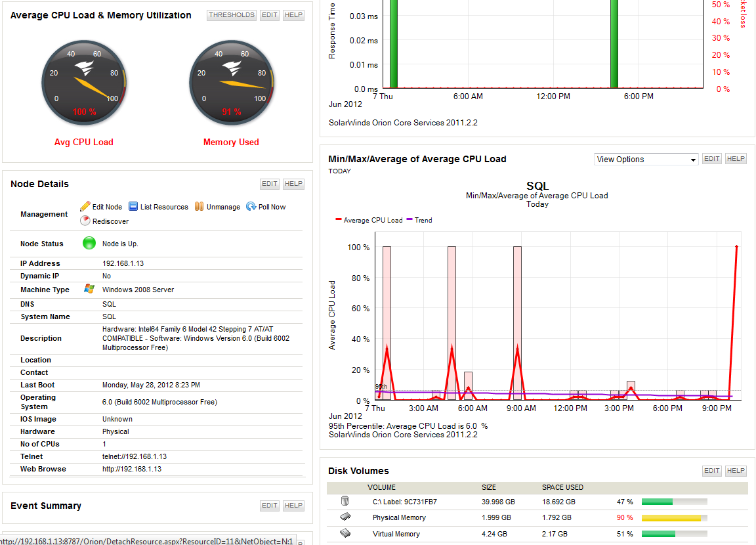Click the Physical Memory chip icon
The height and width of the screenshot is (545, 756).
pyautogui.click(x=346, y=517)
